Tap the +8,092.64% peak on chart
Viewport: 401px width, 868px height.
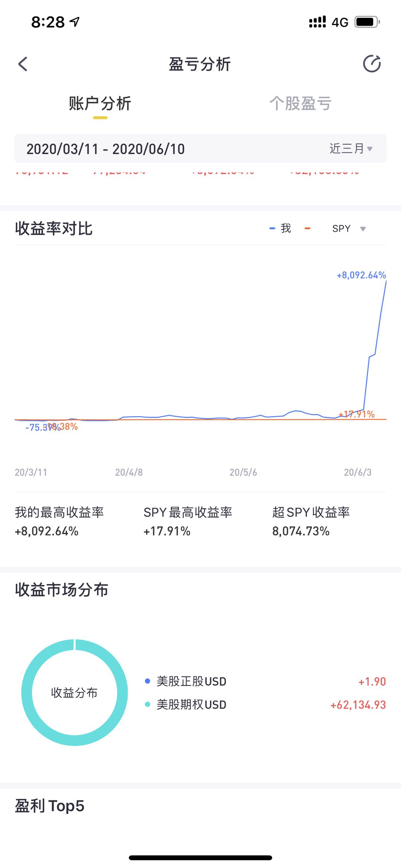coord(361,275)
